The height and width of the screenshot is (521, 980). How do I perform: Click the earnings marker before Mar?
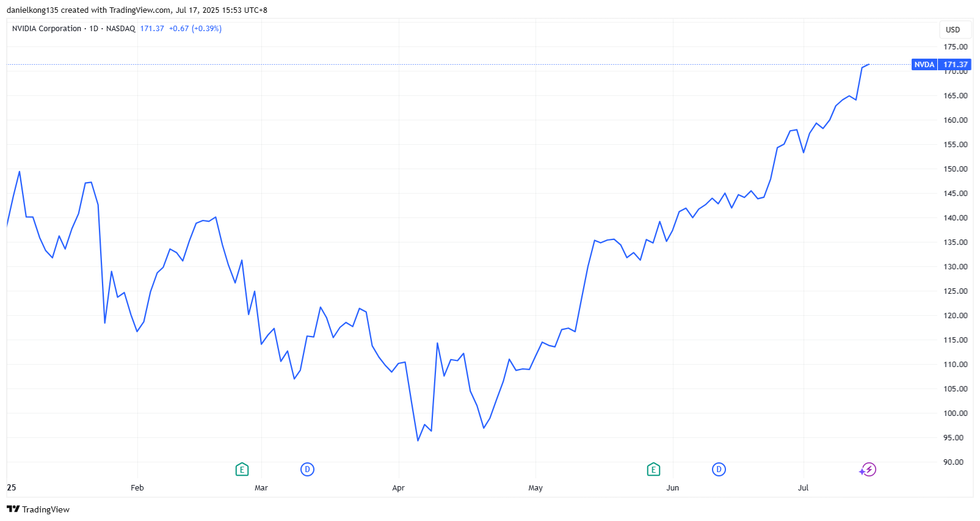tap(242, 470)
